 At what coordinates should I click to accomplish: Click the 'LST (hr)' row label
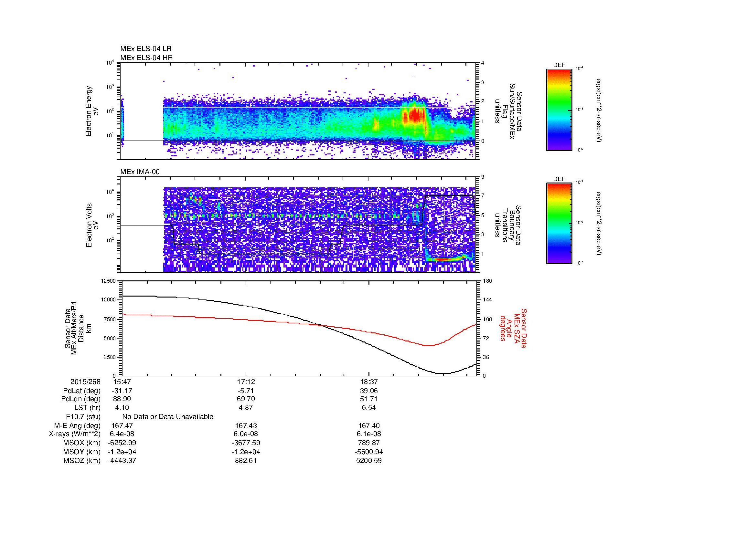[87, 408]
